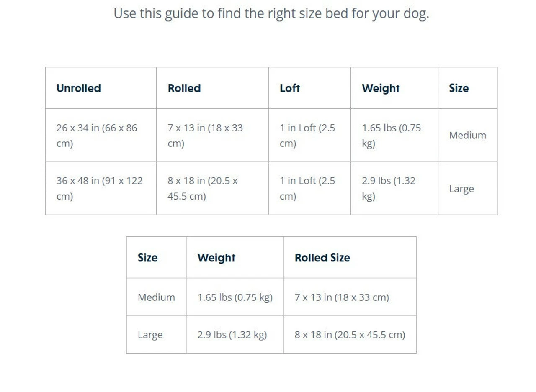The width and height of the screenshot is (536, 392).
Task: Click the Weight header in top table
Action: coord(381,88)
